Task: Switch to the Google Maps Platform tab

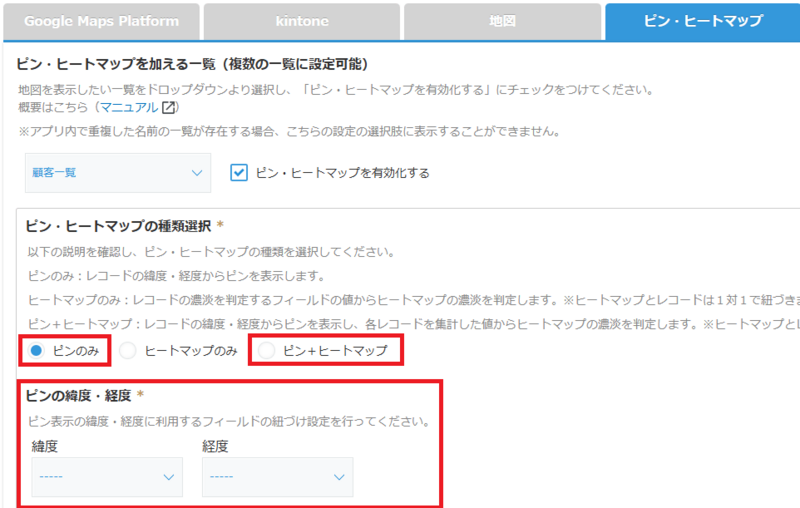Action: click(101, 21)
